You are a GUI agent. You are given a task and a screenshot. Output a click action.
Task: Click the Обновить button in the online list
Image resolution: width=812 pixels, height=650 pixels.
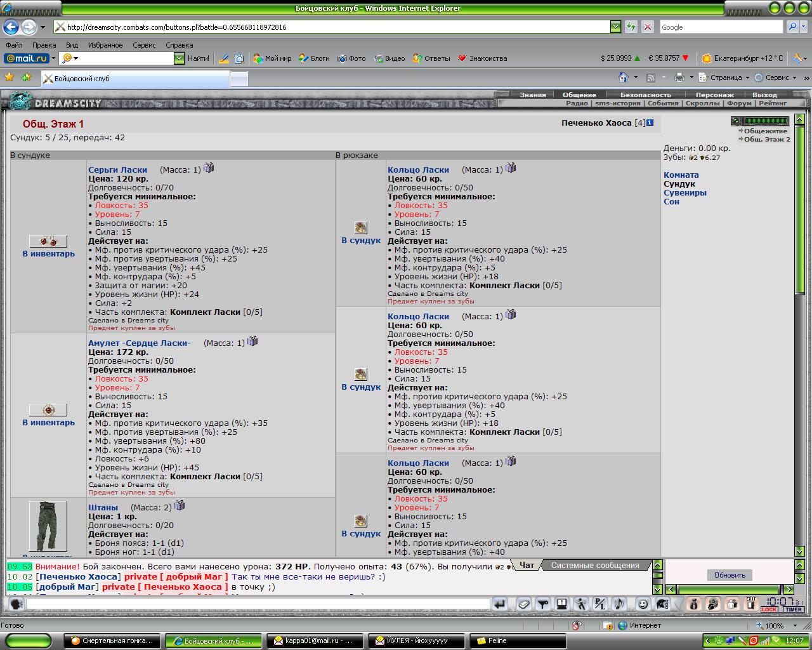click(x=730, y=575)
